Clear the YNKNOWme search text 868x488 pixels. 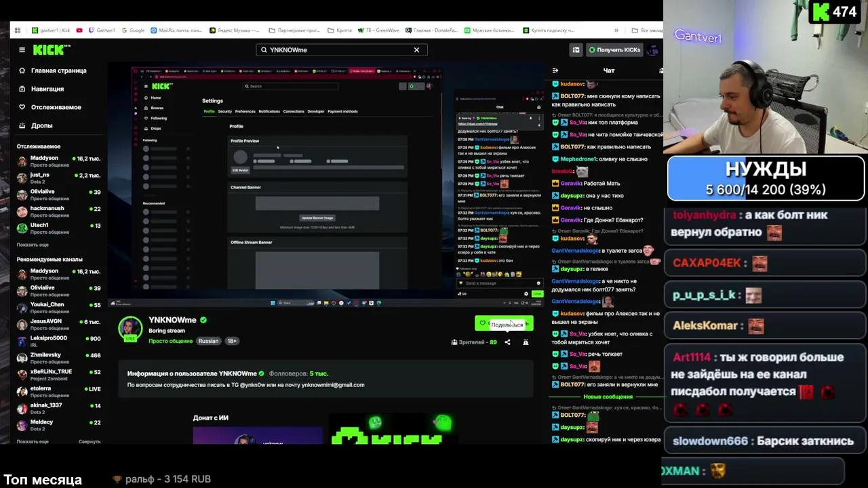pos(416,49)
